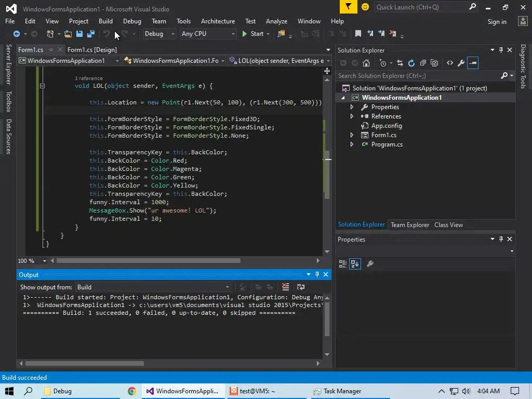Sync with Active Document in Solution Explorer
532x399 pixels.
400,63
